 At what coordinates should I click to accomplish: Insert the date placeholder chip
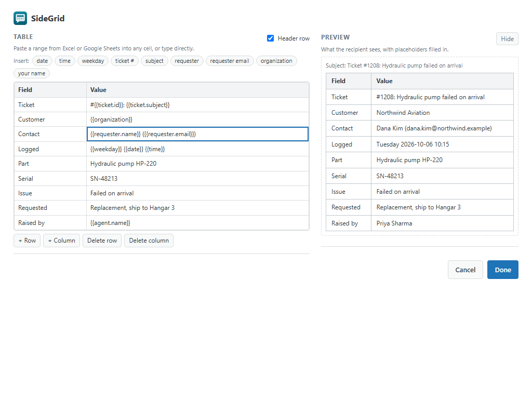(42, 61)
